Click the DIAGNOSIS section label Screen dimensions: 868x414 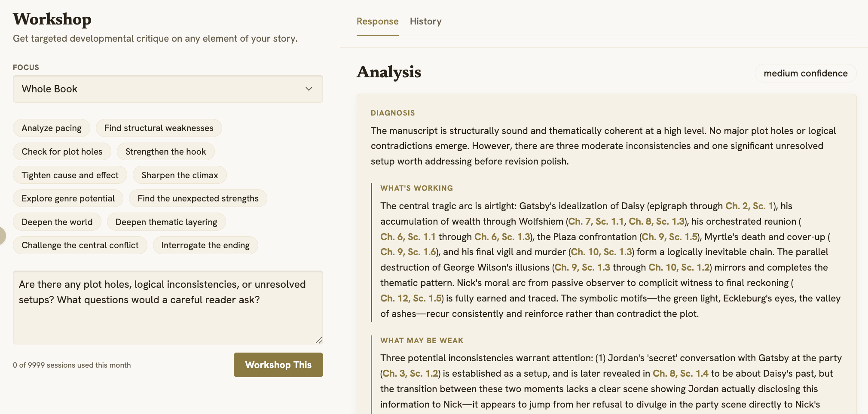tap(393, 113)
